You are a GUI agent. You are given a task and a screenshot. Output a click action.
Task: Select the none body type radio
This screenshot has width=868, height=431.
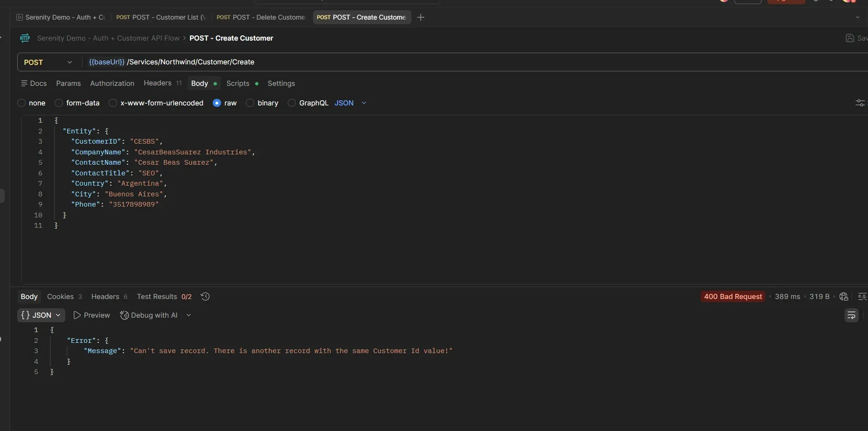[x=21, y=103]
